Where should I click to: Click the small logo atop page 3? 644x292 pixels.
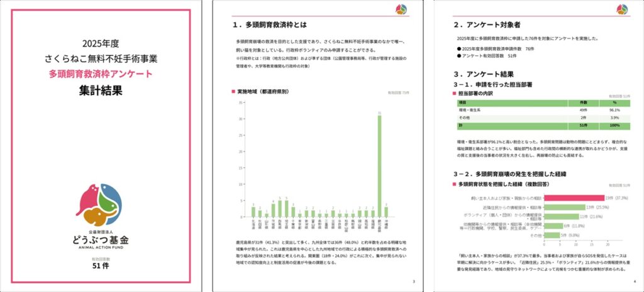401,9
